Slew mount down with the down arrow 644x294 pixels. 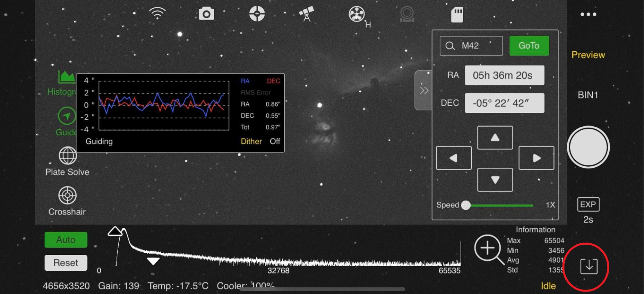(495, 180)
